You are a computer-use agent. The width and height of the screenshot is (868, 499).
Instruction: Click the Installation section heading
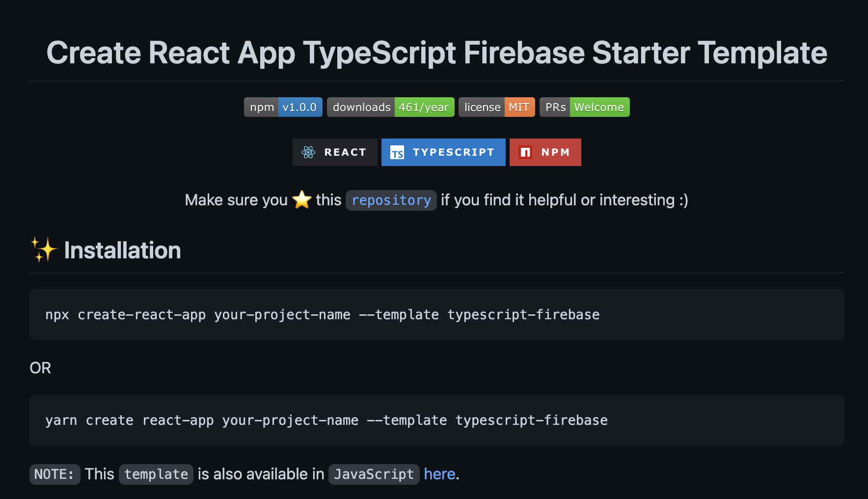click(123, 250)
